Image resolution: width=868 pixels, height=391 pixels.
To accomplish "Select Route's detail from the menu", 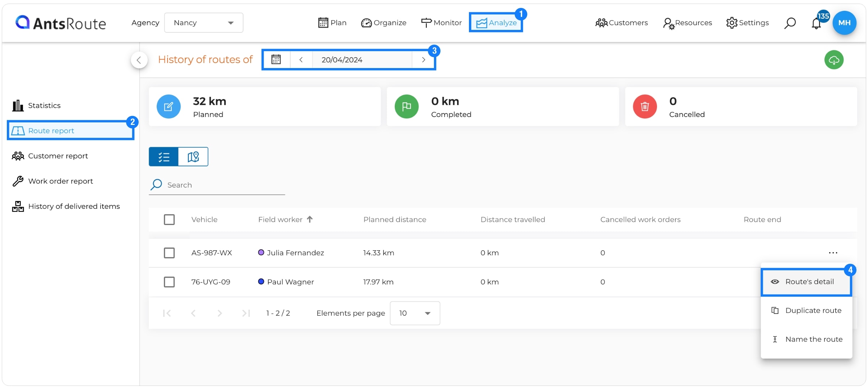I will pyautogui.click(x=806, y=282).
